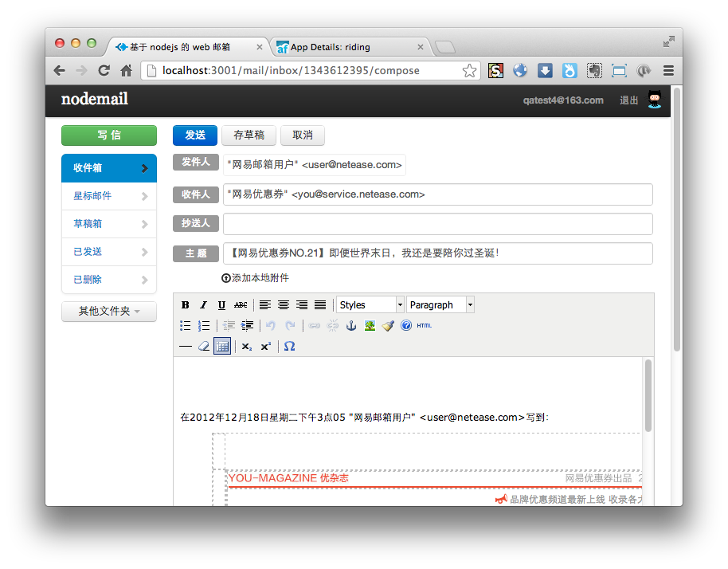Open 已发送 sent folder

[x=109, y=252]
